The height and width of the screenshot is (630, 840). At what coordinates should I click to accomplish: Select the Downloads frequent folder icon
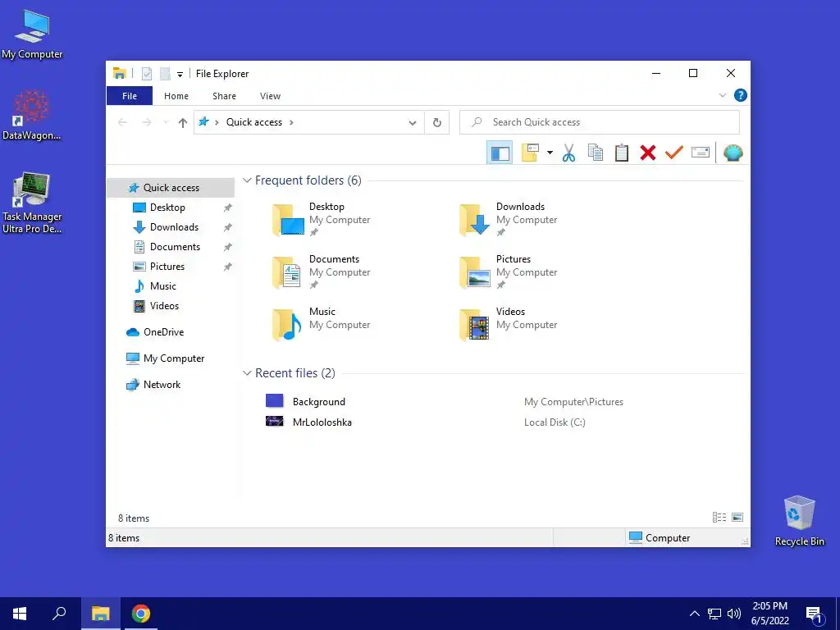475,220
